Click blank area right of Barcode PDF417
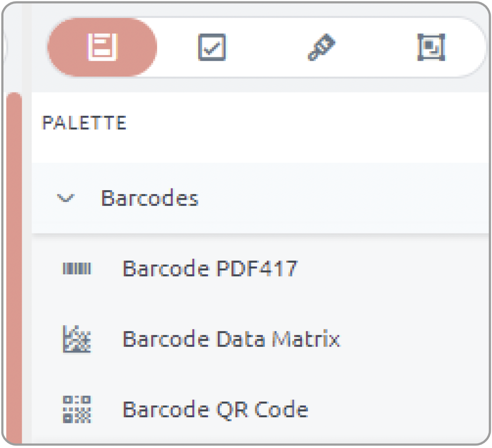 click(392, 269)
